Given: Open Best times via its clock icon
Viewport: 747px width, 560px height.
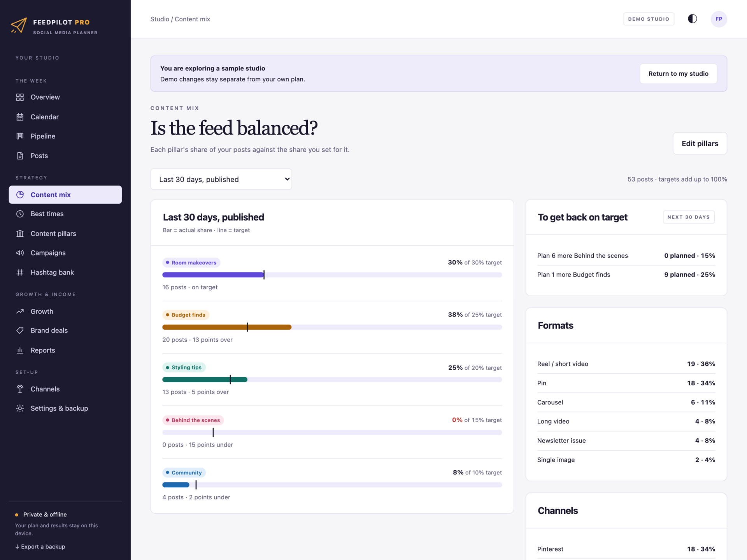Looking at the screenshot, I should coord(20,214).
